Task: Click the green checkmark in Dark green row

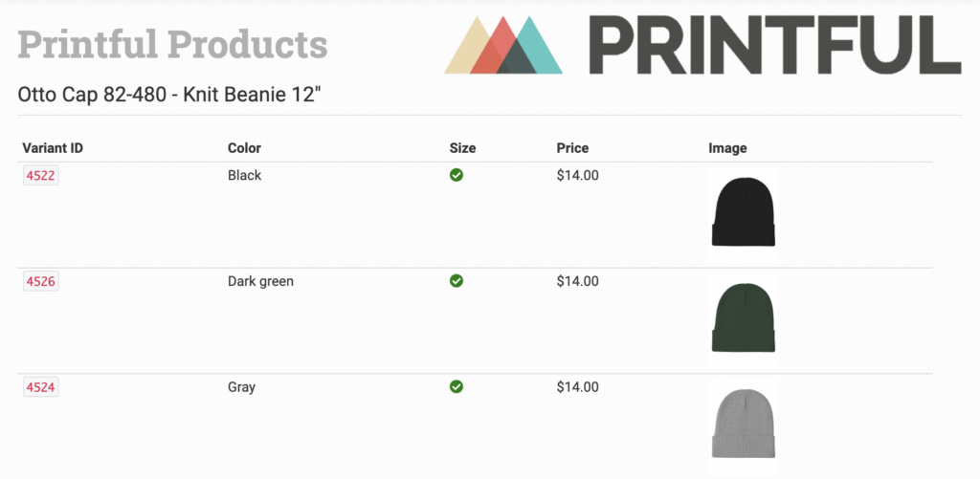Action: pyautogui.click(x=457, y=281)
